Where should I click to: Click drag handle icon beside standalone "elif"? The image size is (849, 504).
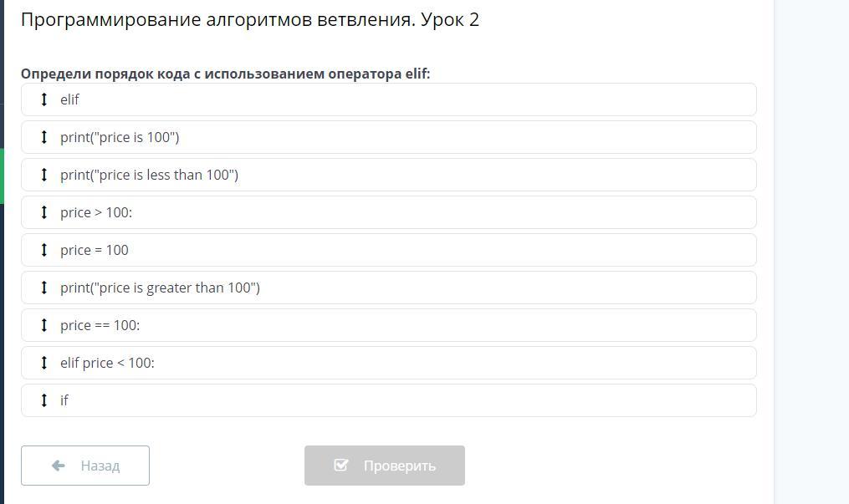pyautogui.click(x=44, y=99)
